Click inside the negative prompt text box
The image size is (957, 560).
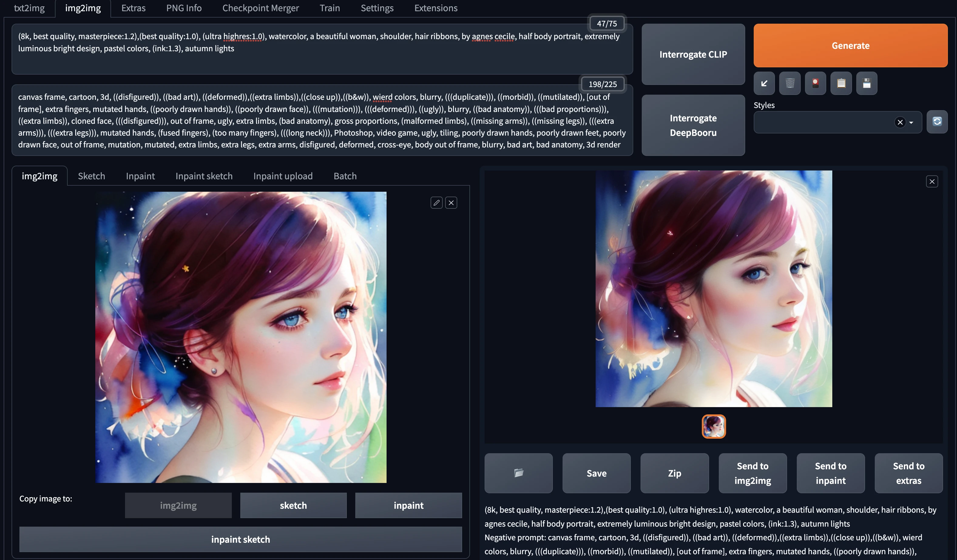pos(322,120)
